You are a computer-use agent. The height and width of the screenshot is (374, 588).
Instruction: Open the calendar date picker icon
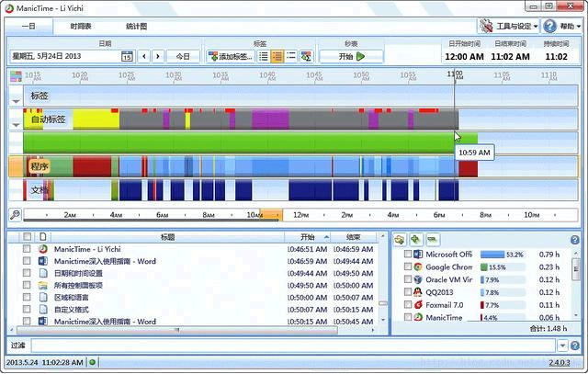pyautogui.click(x=127, y=56)
